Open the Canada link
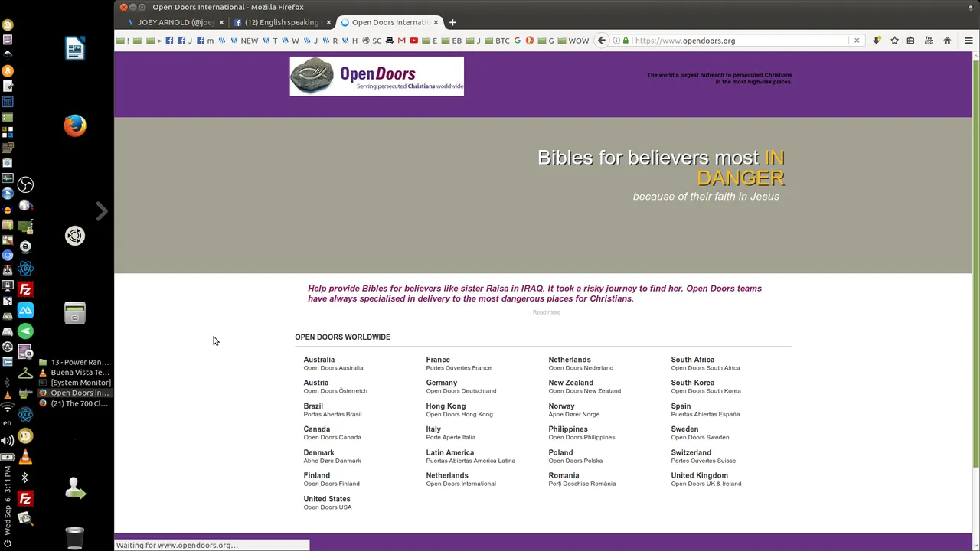Screen dimensions: 980x551 click(x=317, y=429)
